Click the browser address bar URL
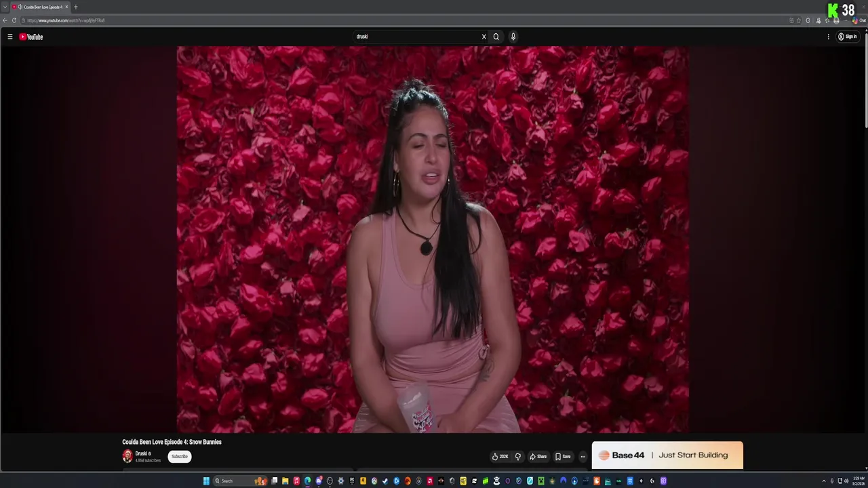This screenshot has width=868, height=488. click(x=66, y=20)
